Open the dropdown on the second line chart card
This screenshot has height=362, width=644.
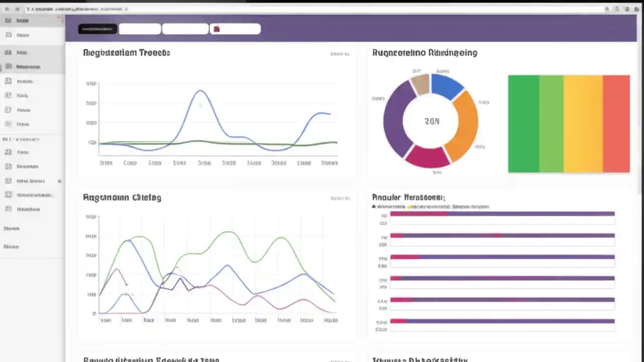tap(340, 198)
